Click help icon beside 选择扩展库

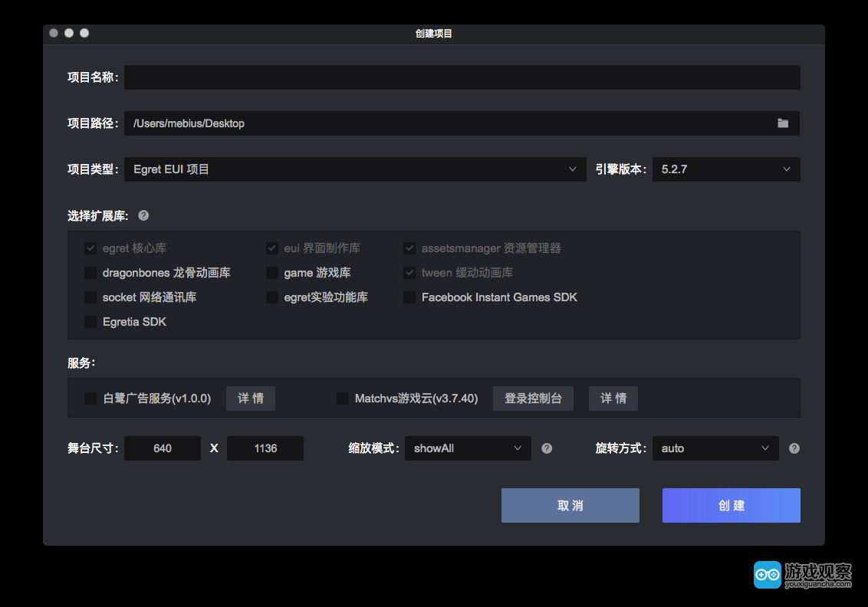tap(143, 215)
